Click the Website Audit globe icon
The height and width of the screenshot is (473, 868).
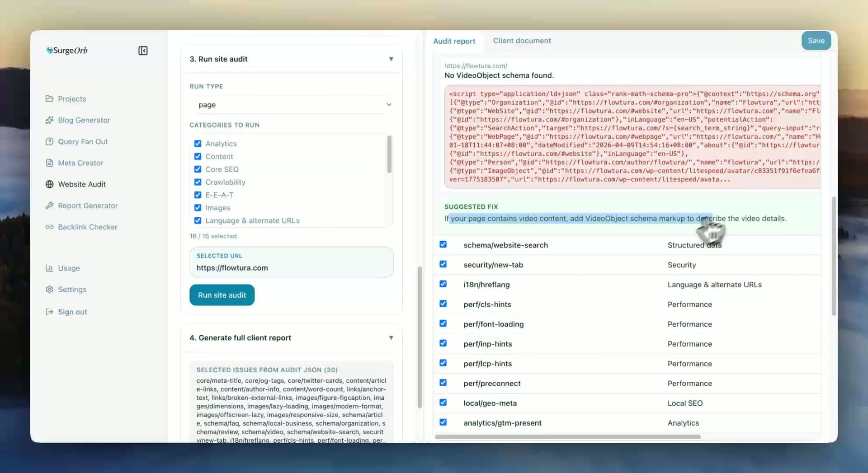pyautogui.click(x=49, y=184)
